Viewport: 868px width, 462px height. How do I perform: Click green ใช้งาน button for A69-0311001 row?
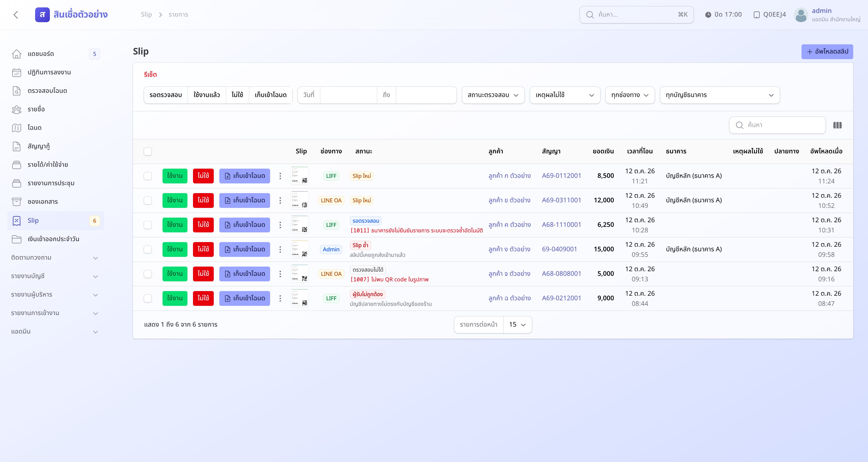pos(175,200)
